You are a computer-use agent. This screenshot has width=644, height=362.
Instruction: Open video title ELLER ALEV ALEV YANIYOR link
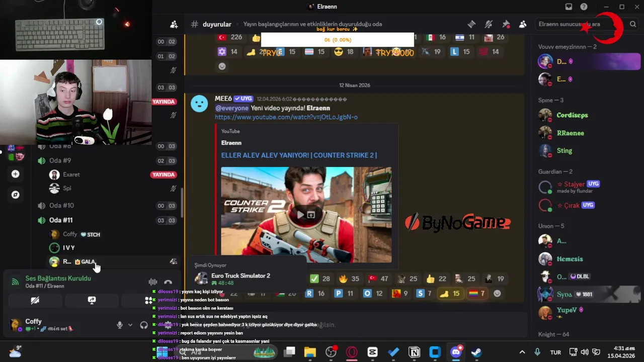click(299, 155)
